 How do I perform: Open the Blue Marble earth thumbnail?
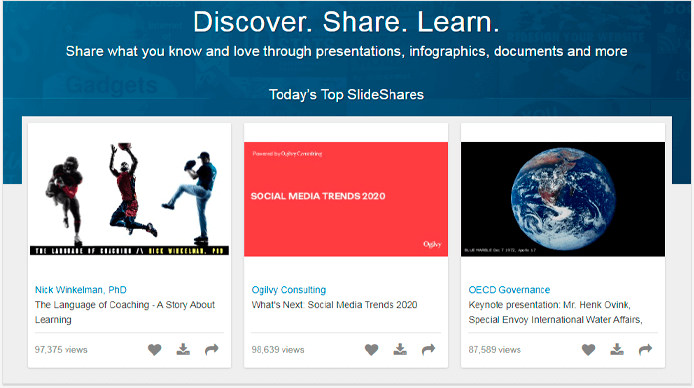tap(563, 199)
